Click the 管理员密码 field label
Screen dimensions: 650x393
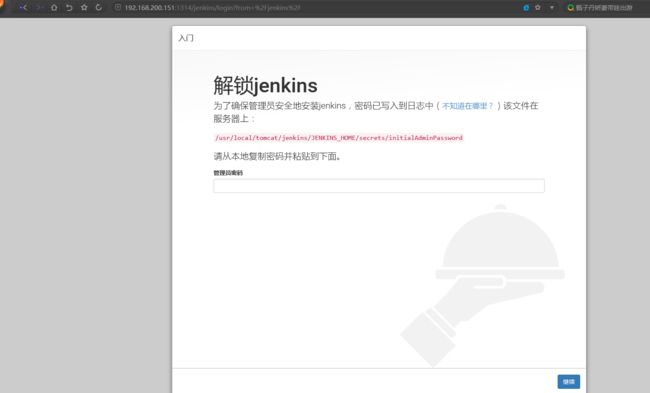pyautogui.click(x=228, y=173)
